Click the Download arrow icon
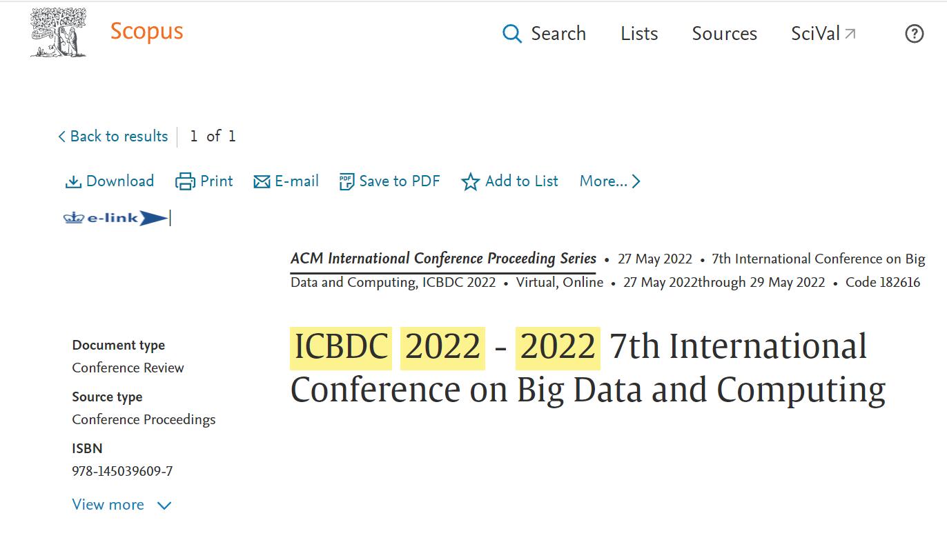The height and width of the screenshot is (560, 947). click(72, 181)
